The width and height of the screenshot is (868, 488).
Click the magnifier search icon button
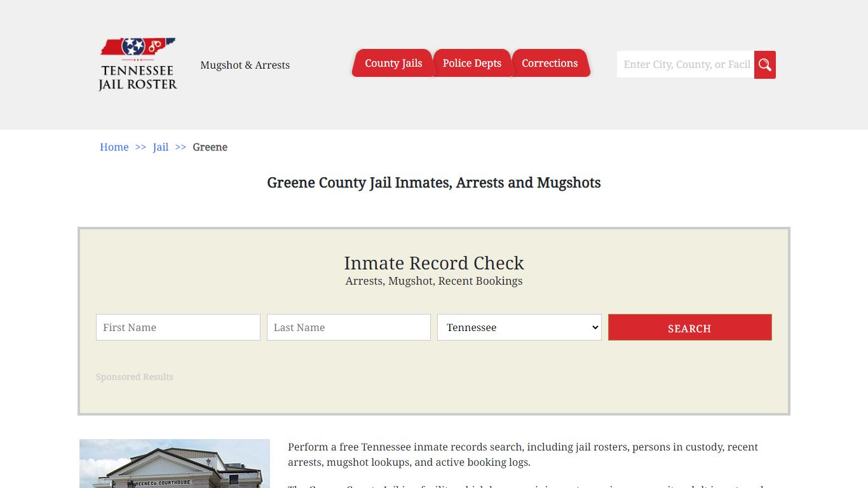click(765, 65)
